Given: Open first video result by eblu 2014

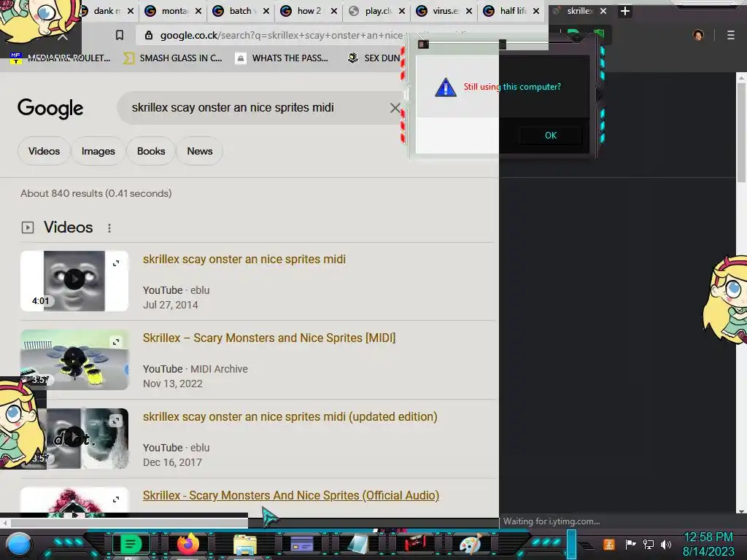Looking at the screenshot, I should click(244, 259).
